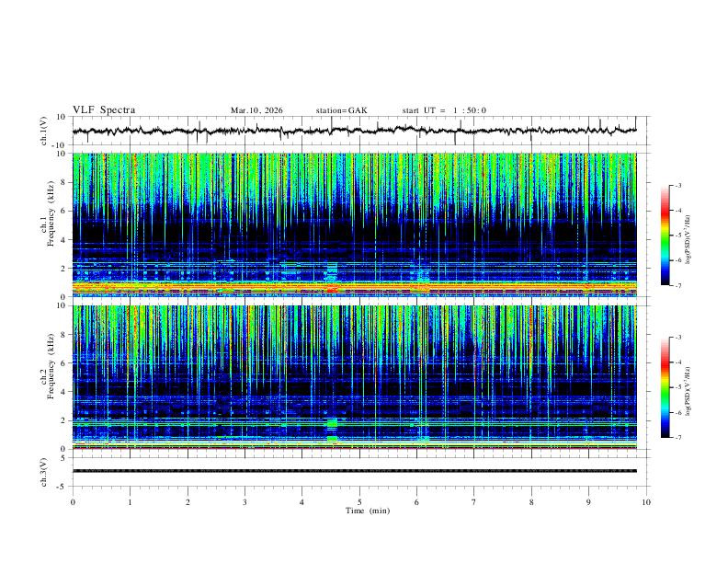
Task: Click time axis tick label "6"
Action: pos(417,502)
